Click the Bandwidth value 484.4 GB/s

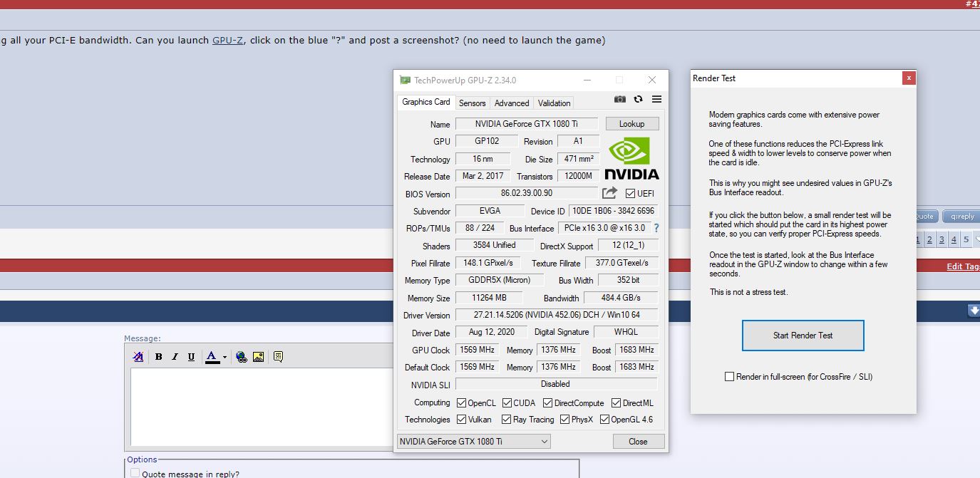click(621, 298)
